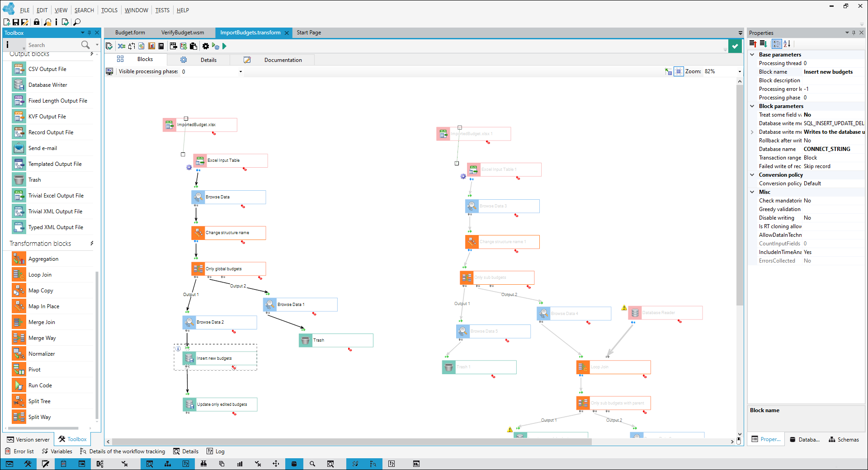Collapse the Block parameters section
Screen dimensions: 868x470
[752, 106]
